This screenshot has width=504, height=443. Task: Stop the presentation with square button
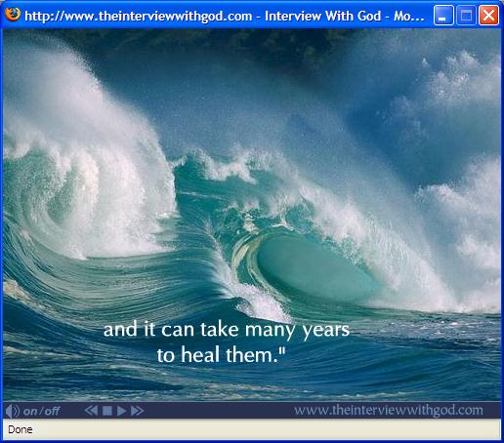pyautogui.click(x=107, y=411)
